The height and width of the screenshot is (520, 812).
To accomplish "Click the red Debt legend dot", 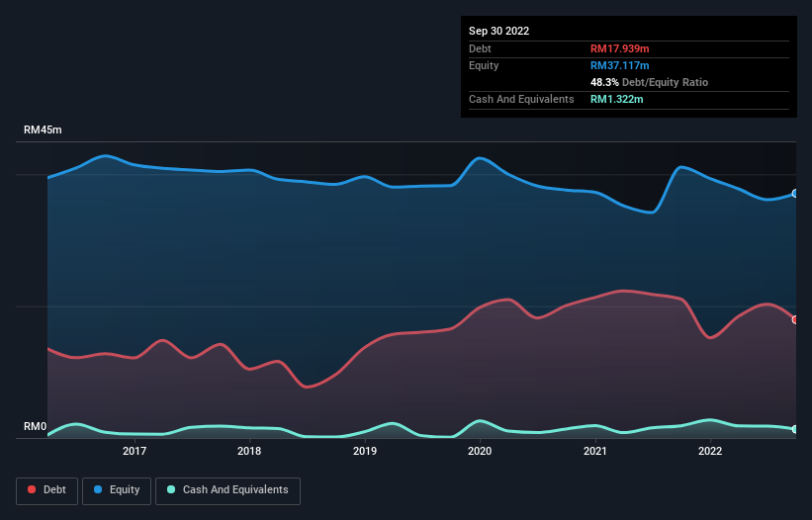I will click(x=32, y=489).
